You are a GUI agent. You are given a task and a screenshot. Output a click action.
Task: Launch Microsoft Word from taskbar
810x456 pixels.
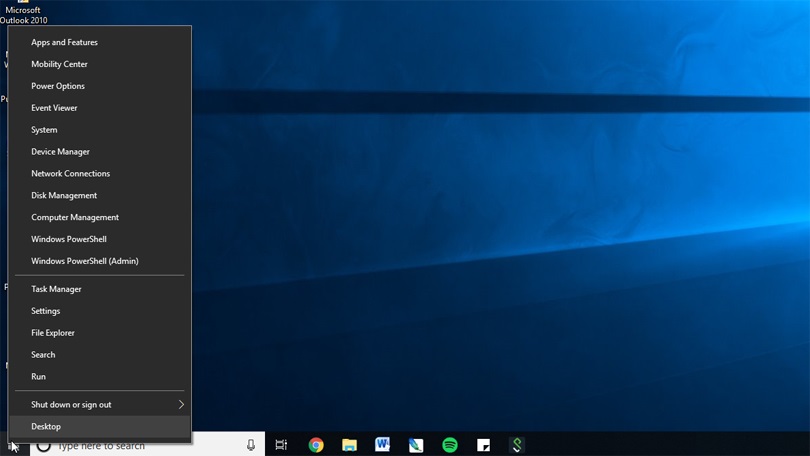point(382,444)
